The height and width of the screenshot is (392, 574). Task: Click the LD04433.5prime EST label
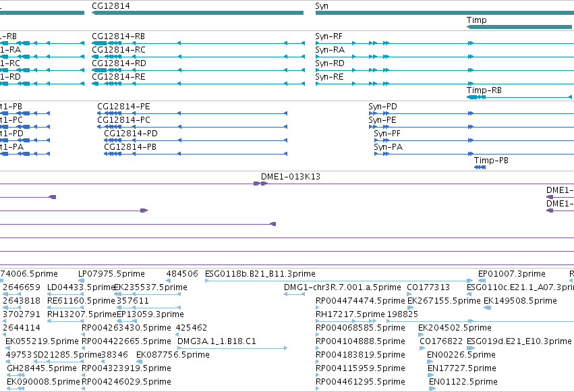(x=81, y=287)
